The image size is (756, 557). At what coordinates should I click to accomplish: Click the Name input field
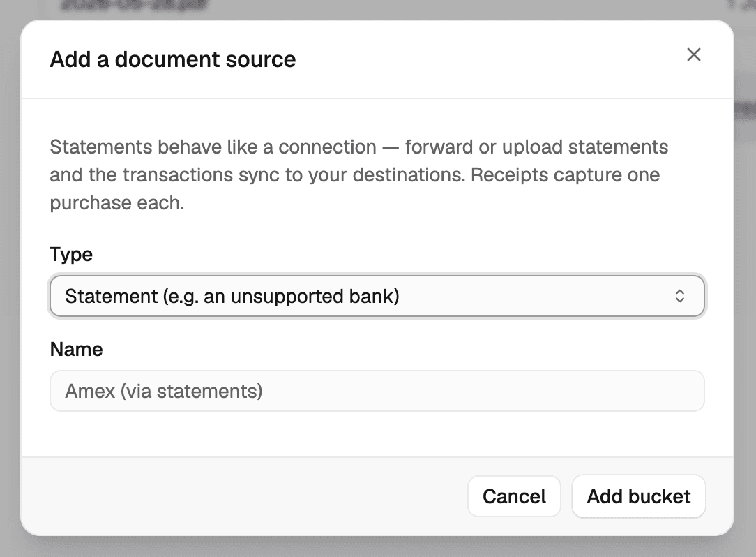[x=377, y=391]
